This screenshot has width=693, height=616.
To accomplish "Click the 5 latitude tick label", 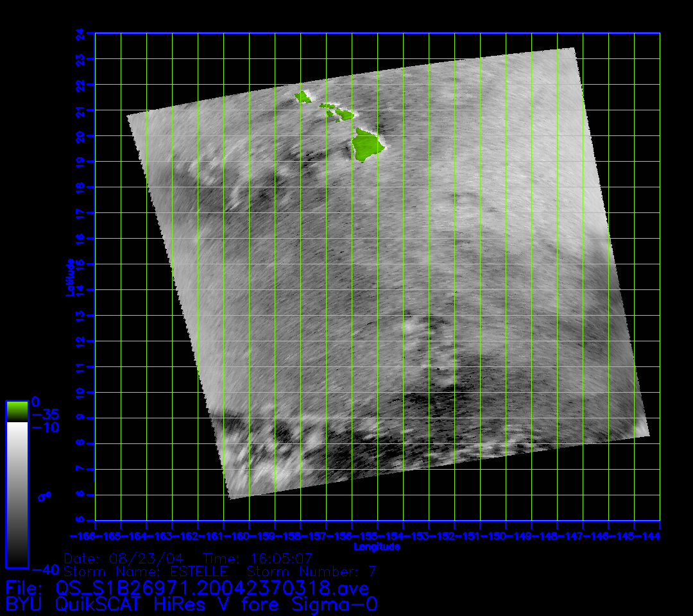I will [x=80, y=520].
